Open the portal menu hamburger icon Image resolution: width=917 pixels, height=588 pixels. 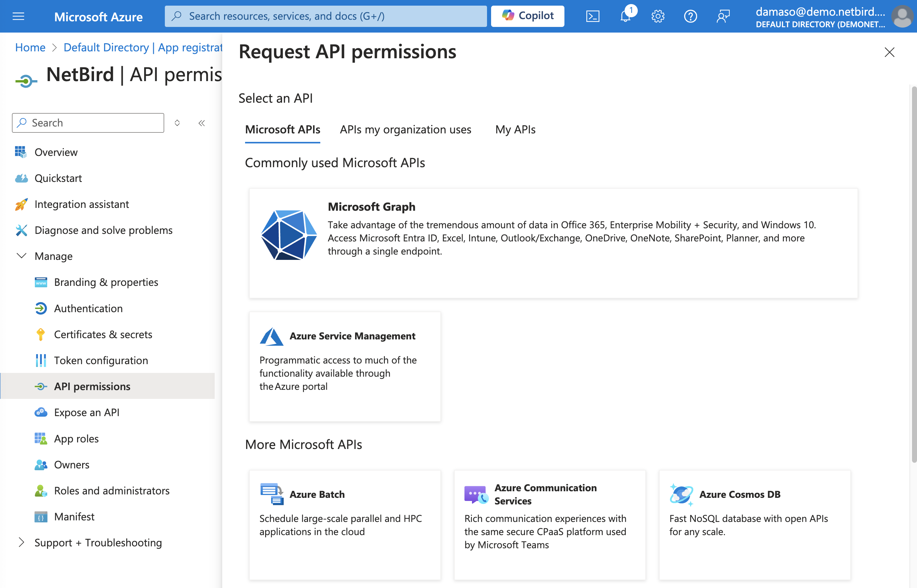coord(18,16)
